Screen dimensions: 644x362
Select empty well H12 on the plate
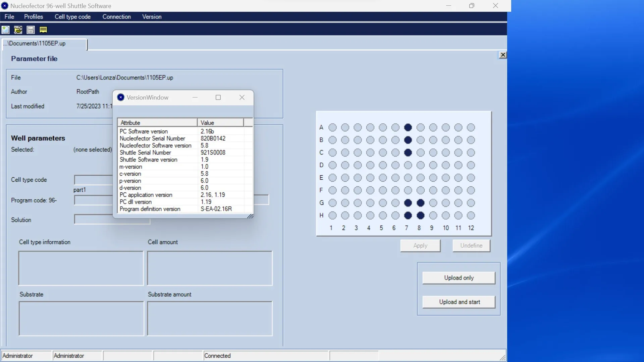tap(471, 216)
